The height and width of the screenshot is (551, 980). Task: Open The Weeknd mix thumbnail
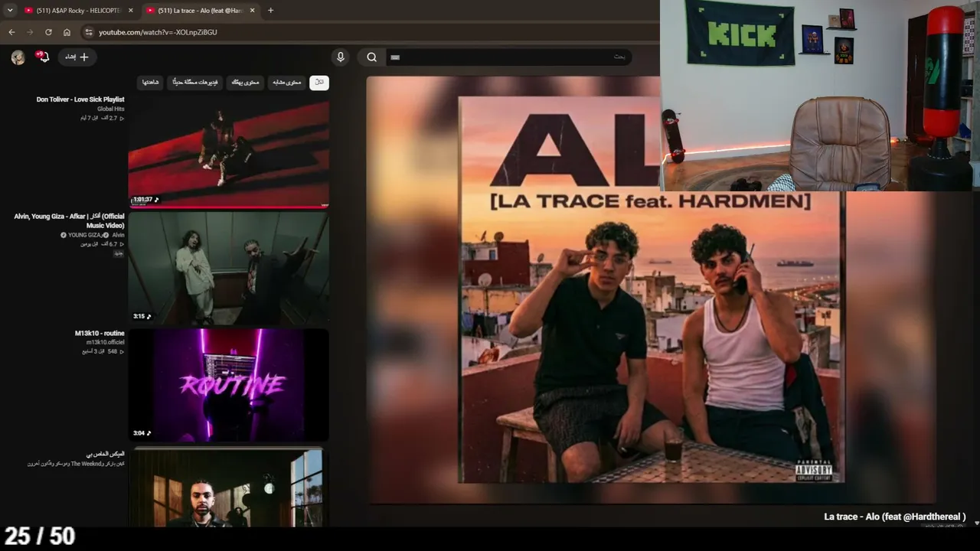(229, 487)
